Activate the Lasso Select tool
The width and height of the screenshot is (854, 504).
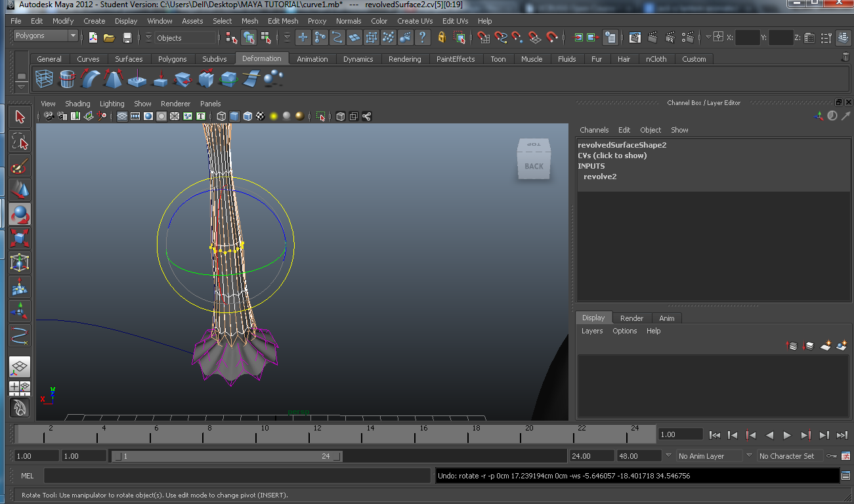click(x=20, y=141)
